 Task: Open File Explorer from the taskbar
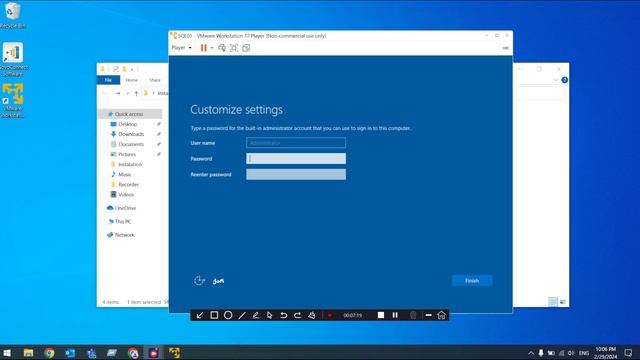(x=28, y=353)
